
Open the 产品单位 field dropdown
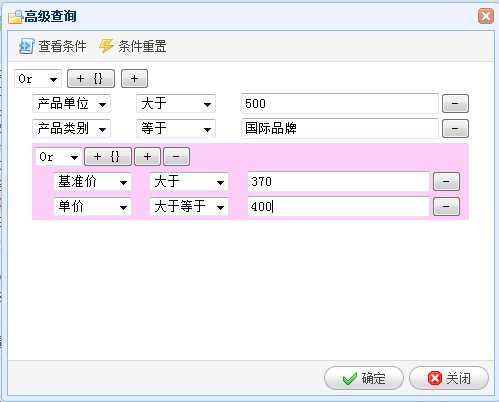pyautogui.click(x=72, y=104)
